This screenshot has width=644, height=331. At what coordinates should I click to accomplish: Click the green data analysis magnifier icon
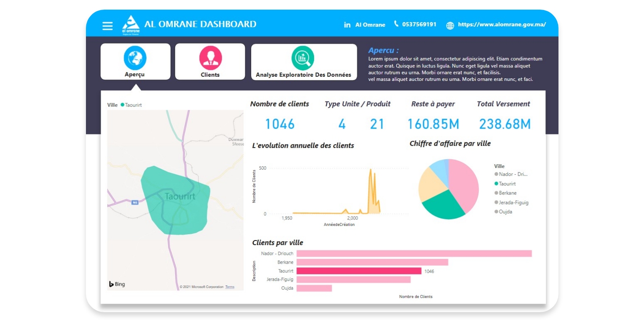303,58
